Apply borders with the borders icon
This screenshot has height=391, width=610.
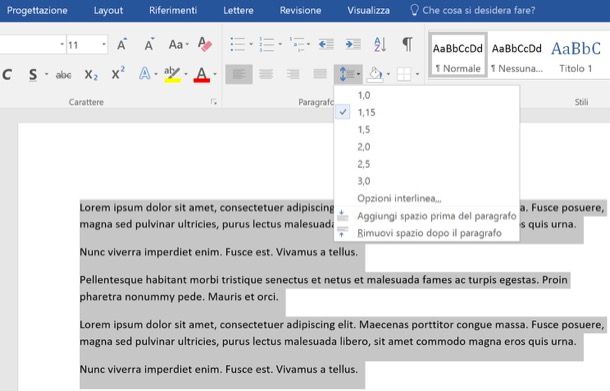click(x=404, y=74)
